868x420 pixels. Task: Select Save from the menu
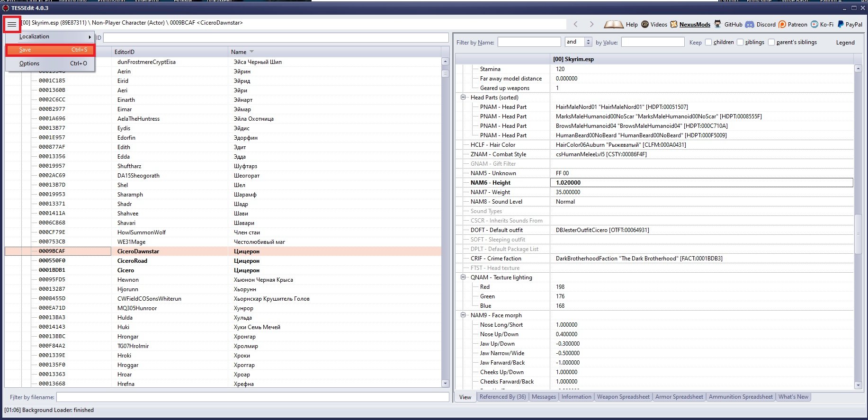tap(50, 50)
